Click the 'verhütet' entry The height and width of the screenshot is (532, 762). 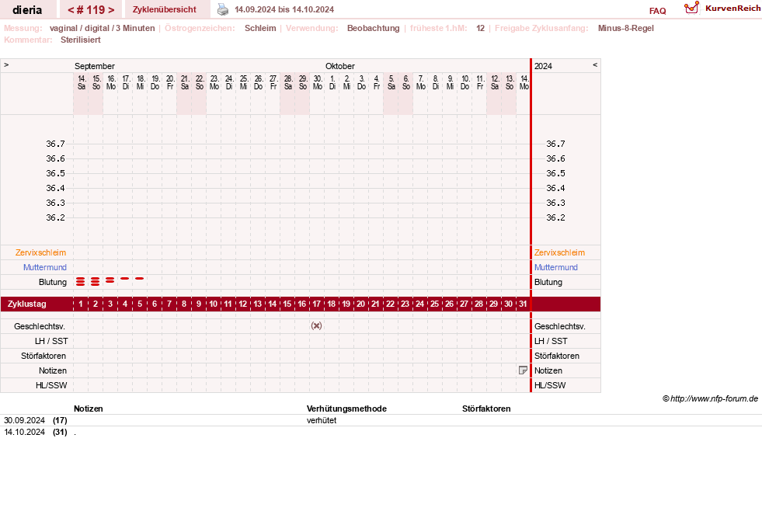(x=322, y=420)
